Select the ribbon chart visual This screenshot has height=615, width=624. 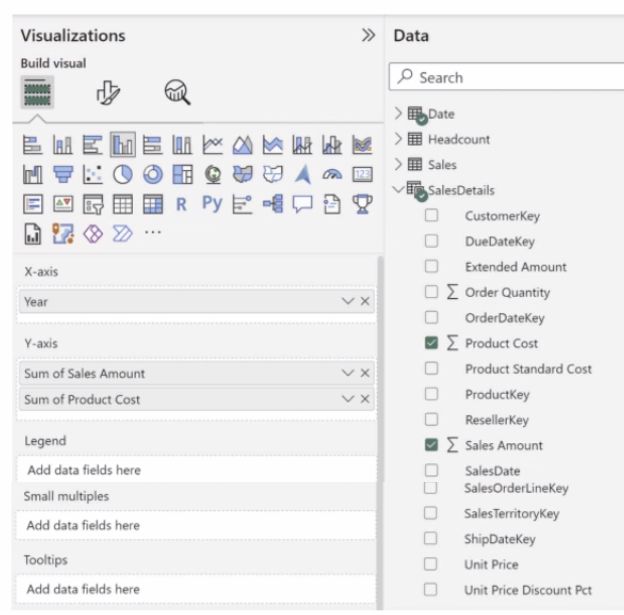tap(362, 144)
